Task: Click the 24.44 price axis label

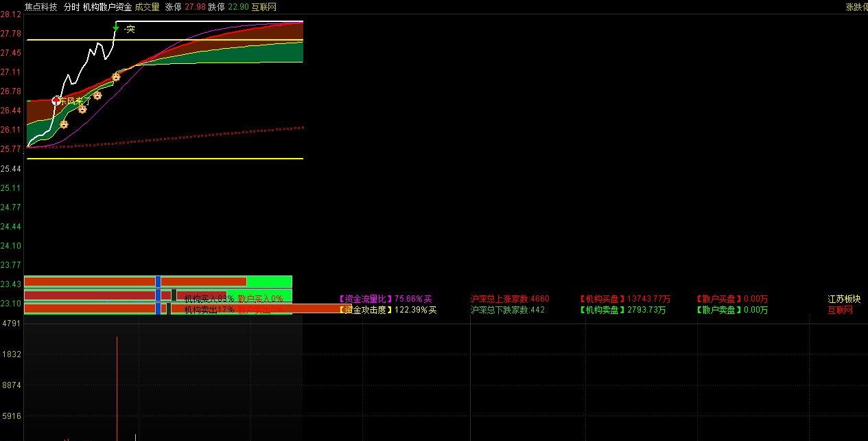Action: click(x=10, y=226)
